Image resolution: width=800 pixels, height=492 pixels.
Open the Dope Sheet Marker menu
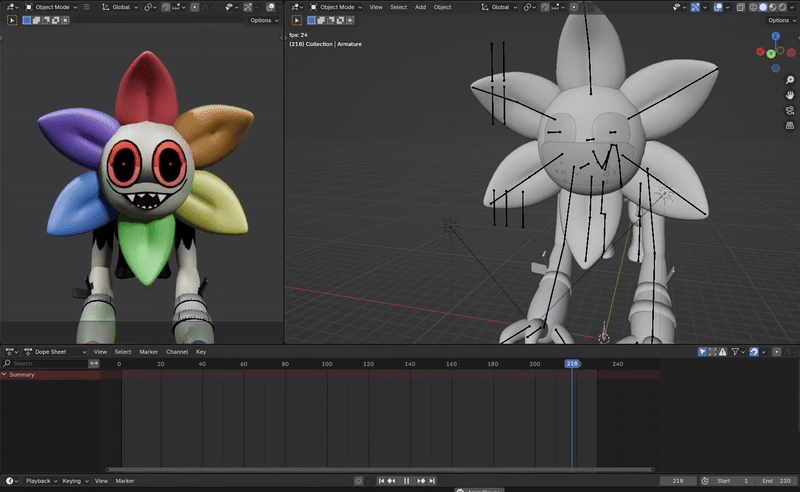[148, 352]
